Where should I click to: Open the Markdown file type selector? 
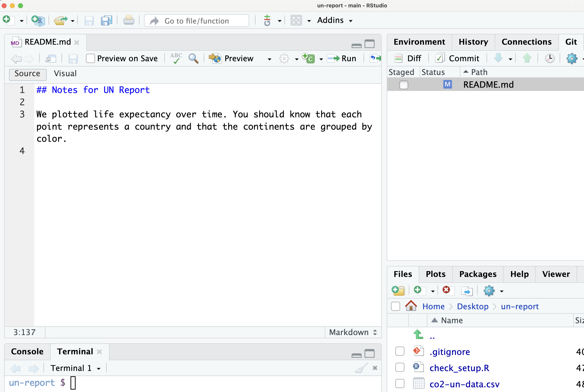pyautogui.click(x=353, y=332)
